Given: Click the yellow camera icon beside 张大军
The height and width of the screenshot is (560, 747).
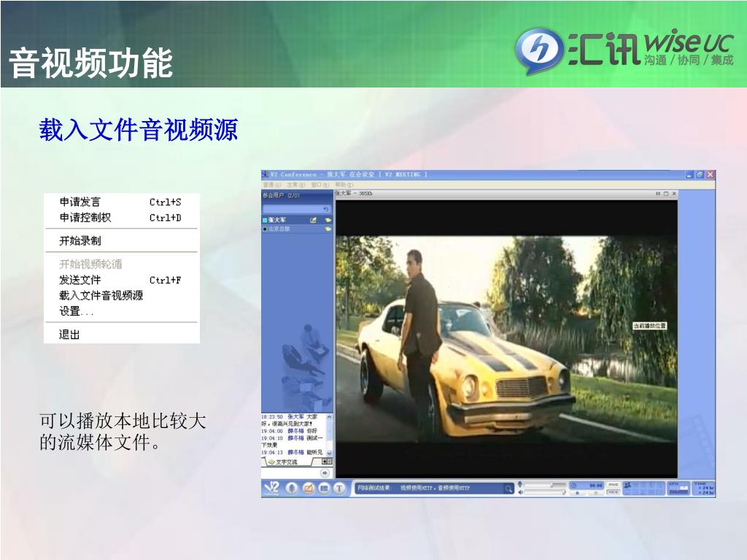Looking at the screenshot, I should 328,220.
